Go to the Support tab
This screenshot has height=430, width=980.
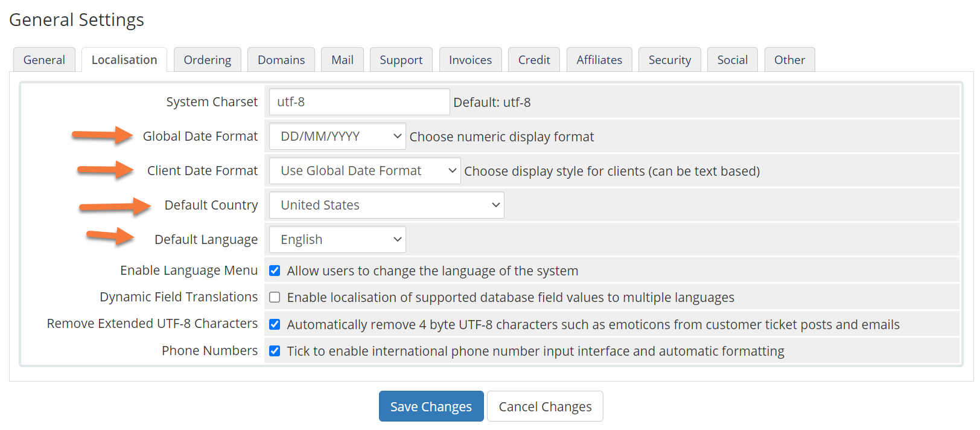pyautogui.click(x=401, y=60)
